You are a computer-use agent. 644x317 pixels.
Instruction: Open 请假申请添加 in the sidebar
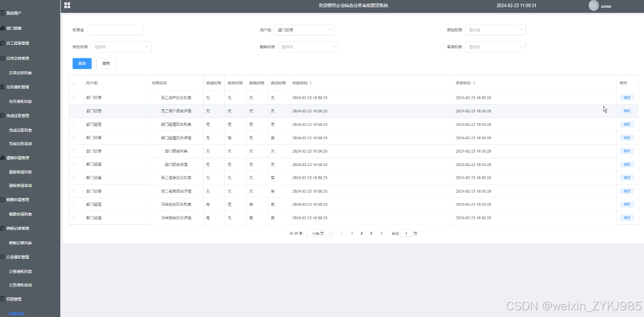click(x=21, y=186)
